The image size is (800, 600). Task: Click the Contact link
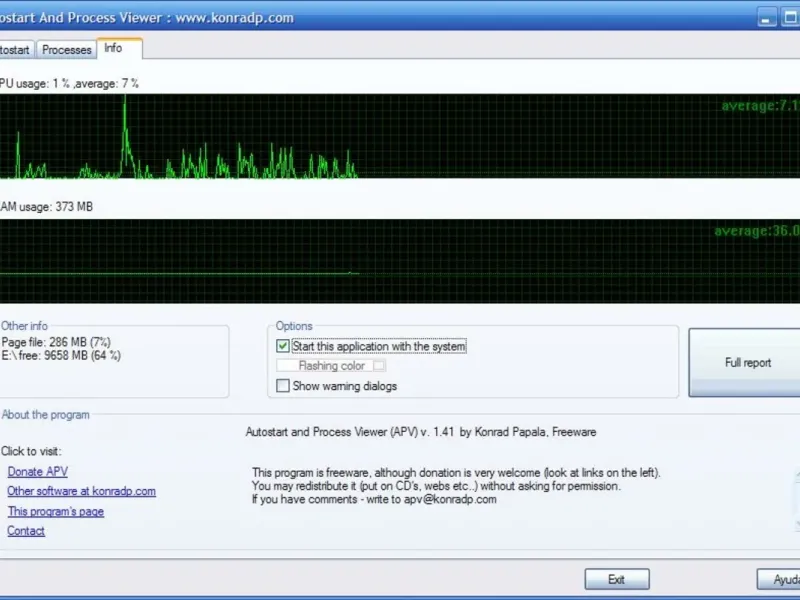(26, 531)
